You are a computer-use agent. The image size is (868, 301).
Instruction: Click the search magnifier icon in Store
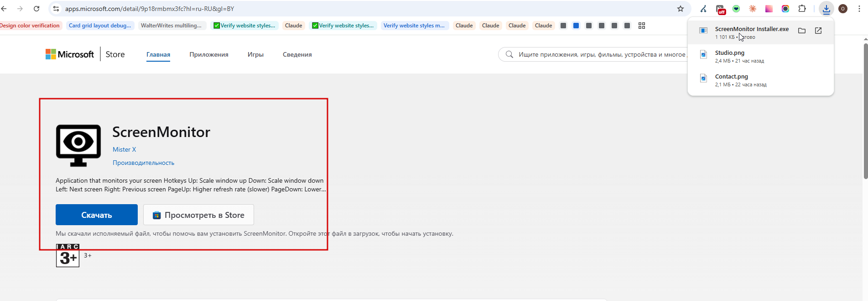coord(509,54)
